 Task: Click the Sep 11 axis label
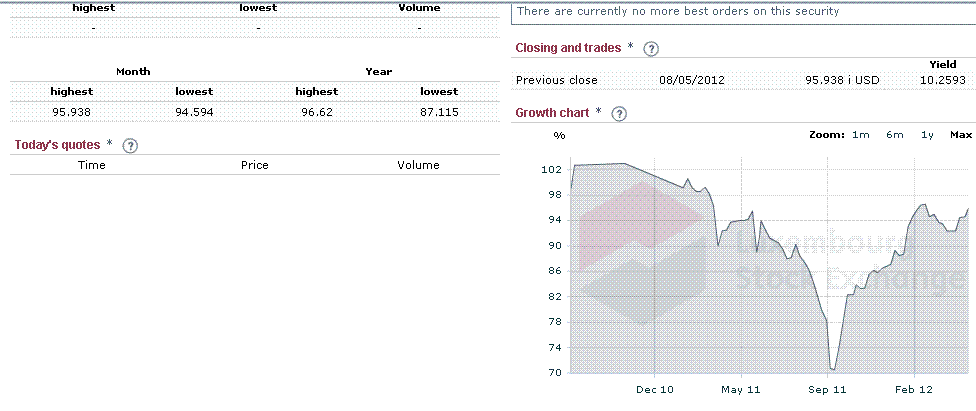pyautogui.click(x=827, y=389)
